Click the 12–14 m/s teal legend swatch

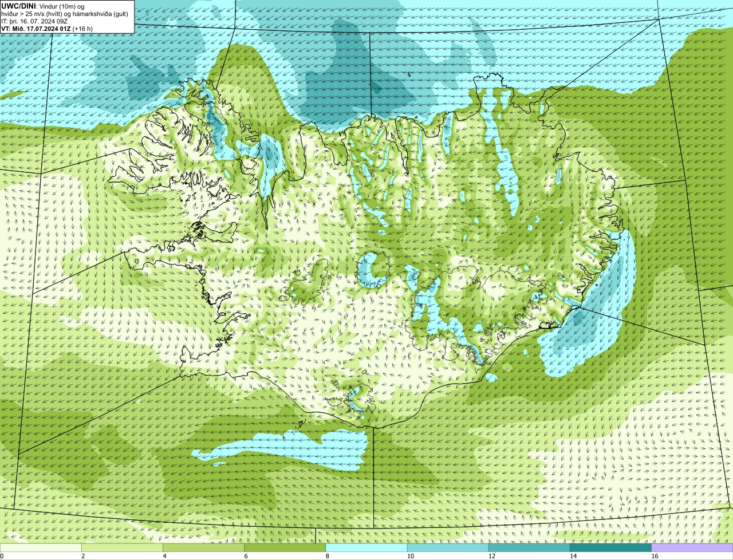[x=529, y=547]
